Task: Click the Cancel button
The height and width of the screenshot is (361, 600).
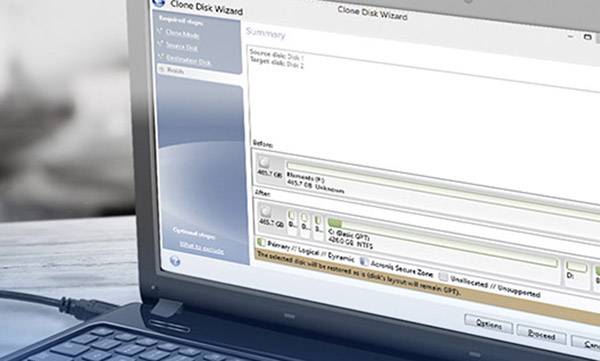Action: coord(587,343)
